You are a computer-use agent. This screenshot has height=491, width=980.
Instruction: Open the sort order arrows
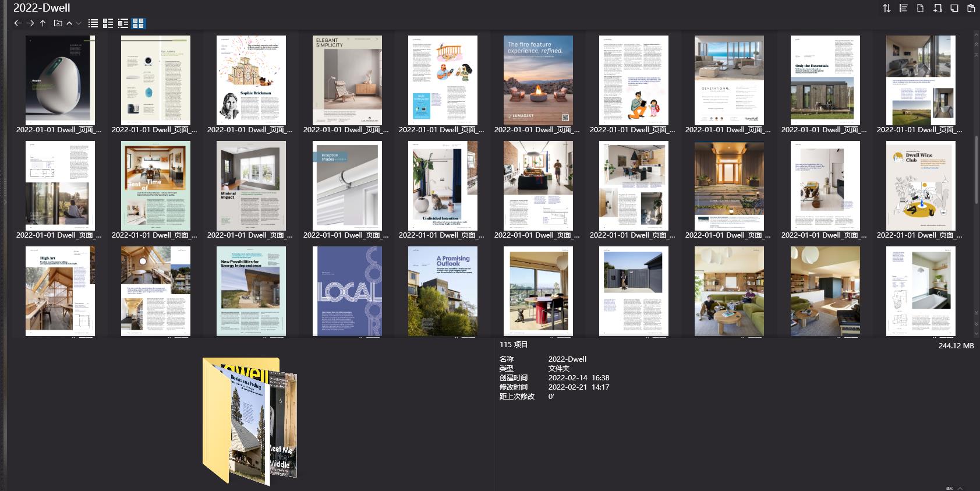click(887, 8)
